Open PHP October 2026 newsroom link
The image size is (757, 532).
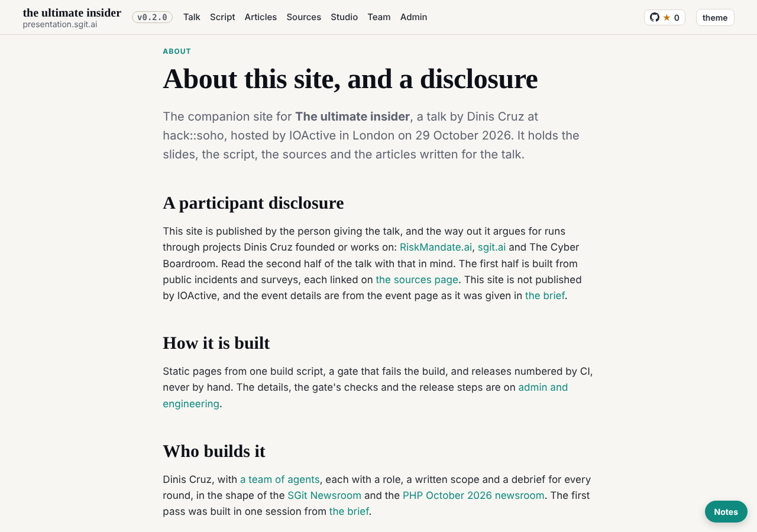tap(473, 495)
